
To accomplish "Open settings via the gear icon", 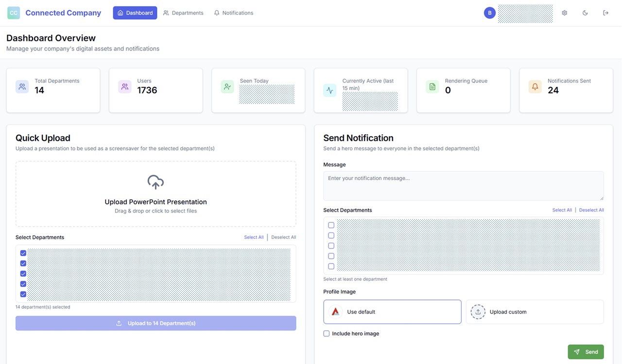I will pos(564,13).
